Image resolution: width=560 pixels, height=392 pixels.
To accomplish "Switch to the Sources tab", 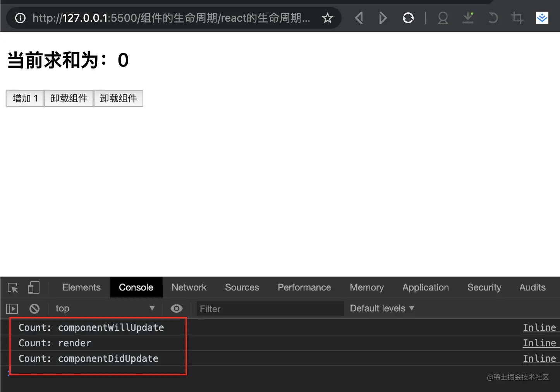I will click(242, 287).
